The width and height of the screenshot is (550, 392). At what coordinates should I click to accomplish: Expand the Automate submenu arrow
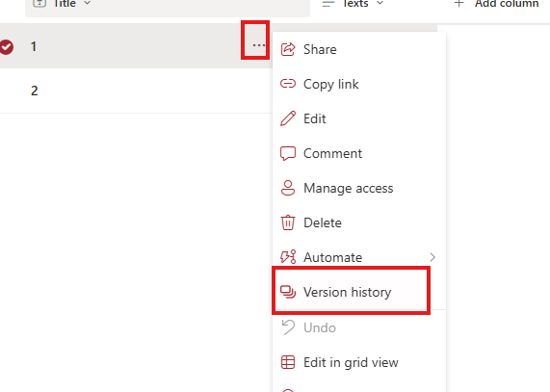(432, 257)
